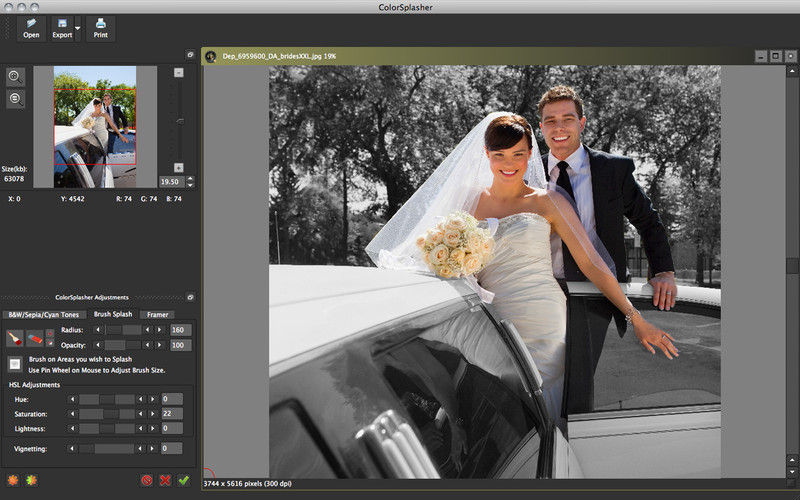The height and width of the screenshot is (500, 800).
Task: Decrease Hue with its left arrow
Action: (x=72, y=399)
